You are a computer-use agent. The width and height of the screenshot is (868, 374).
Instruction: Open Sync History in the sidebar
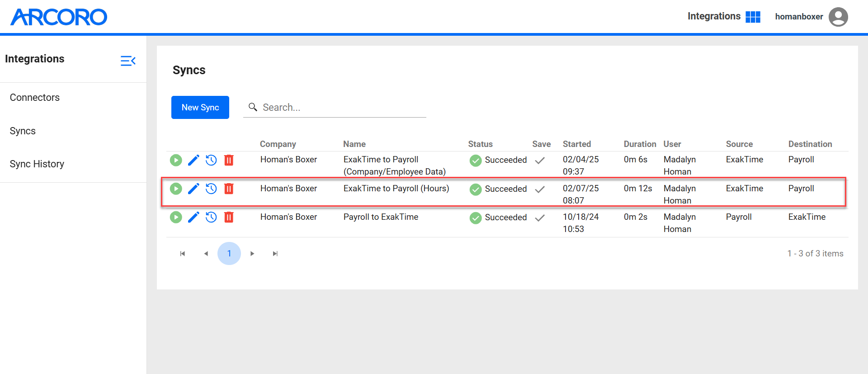click(37, 164)
